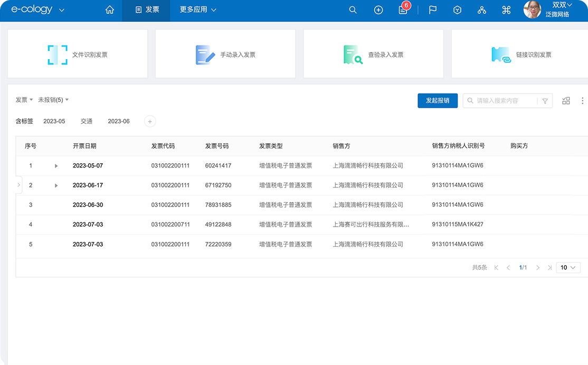Open the global search magnifier icon
Viewport: 588px width, 365px height.
[x=353, y=10]
